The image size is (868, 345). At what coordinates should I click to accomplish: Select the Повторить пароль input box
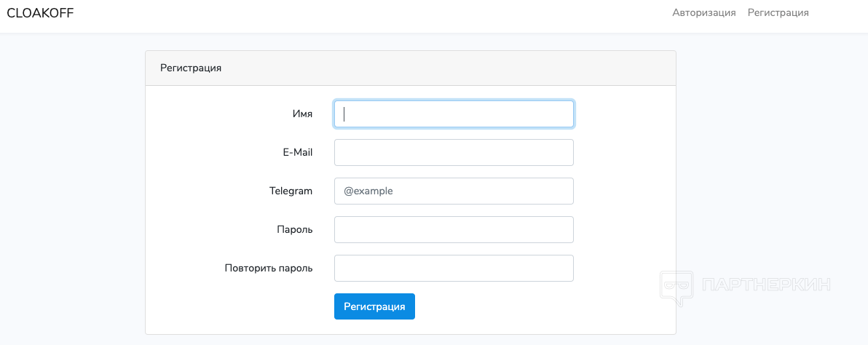[454, 269]
